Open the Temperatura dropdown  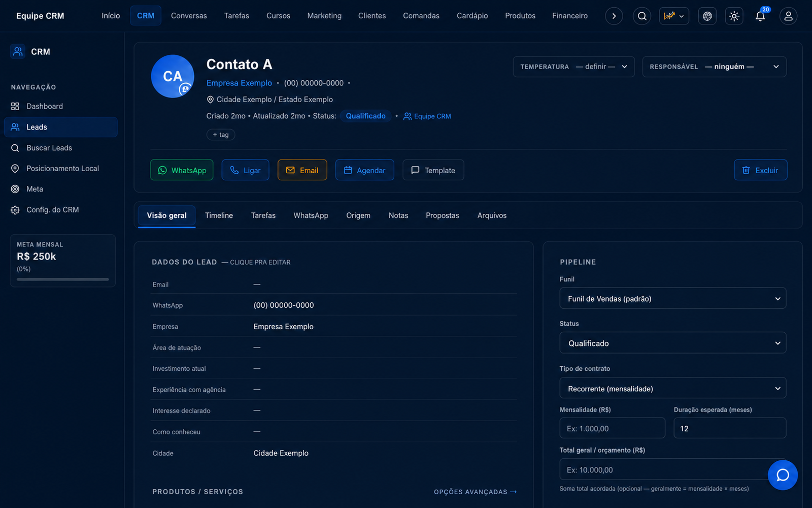(x=574, y=67)
